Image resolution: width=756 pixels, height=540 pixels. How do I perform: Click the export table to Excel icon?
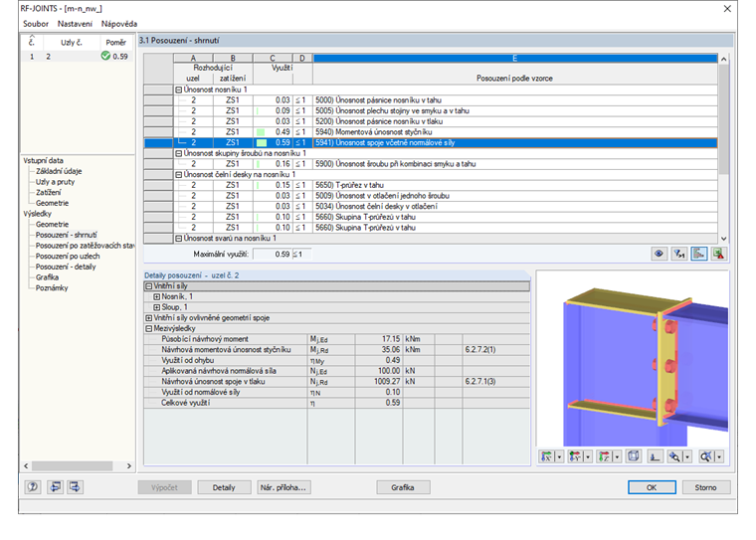pos(718,254)
